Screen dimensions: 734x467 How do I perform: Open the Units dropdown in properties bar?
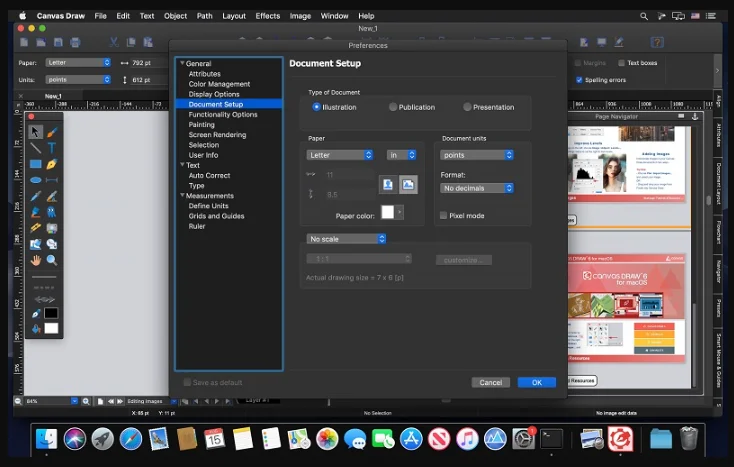click(78, 80)
